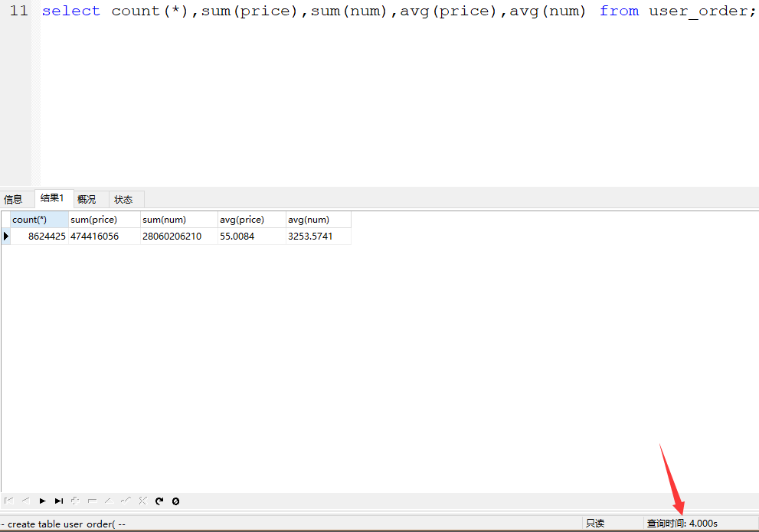Click 'avg(price)' in the SQL statement

pyautogui.click(x=448, y=11)
